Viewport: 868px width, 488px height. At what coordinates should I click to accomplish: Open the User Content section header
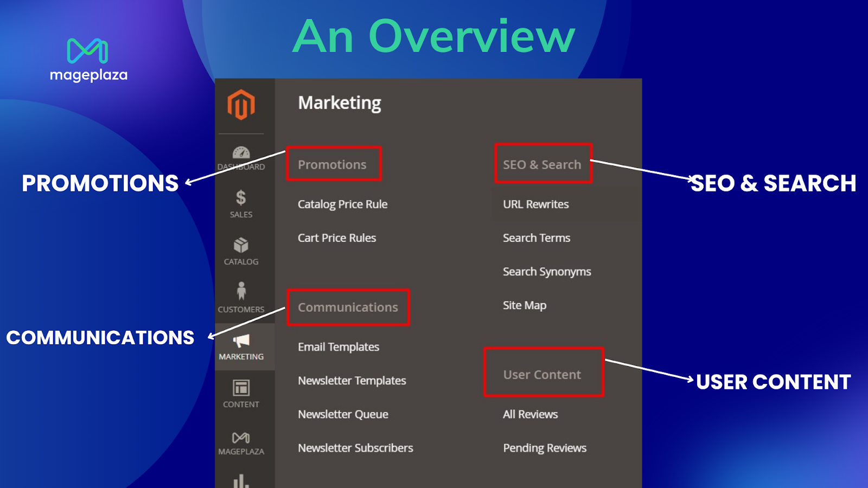(x=541, y=374)
